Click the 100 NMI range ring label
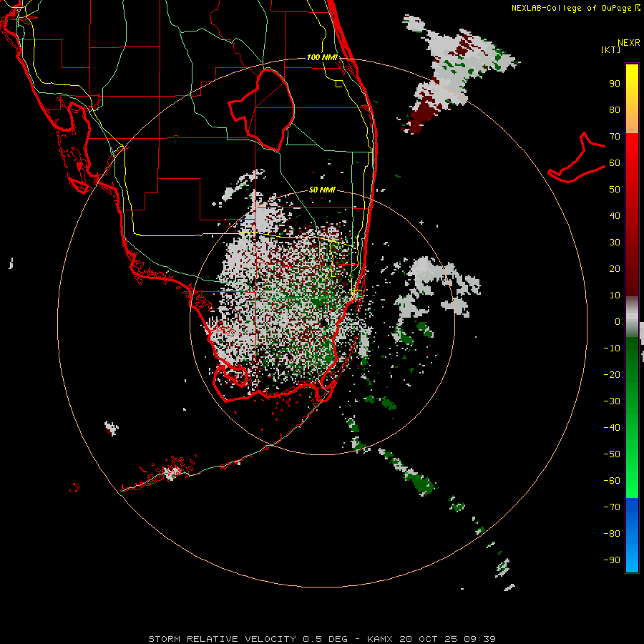This screenshot has width=644, height=644. click(x=322, y=57)
